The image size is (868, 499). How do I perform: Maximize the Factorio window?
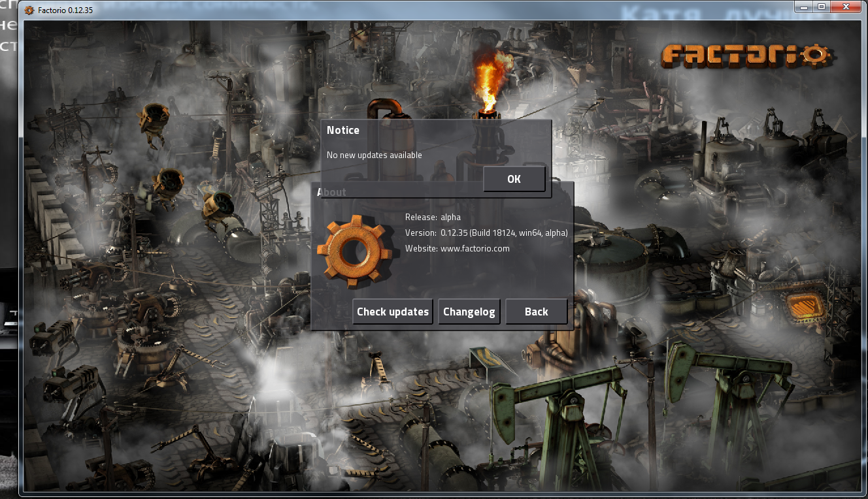821,7
